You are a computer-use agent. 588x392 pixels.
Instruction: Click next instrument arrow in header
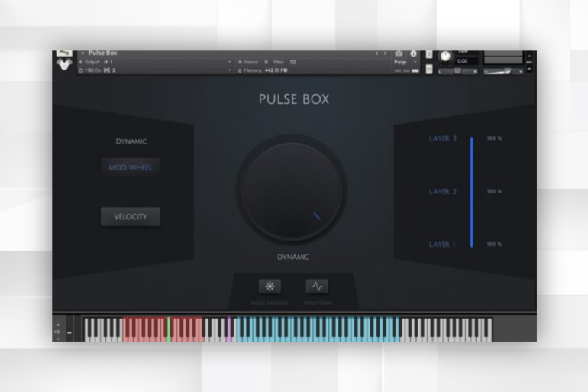pos(385,53)
